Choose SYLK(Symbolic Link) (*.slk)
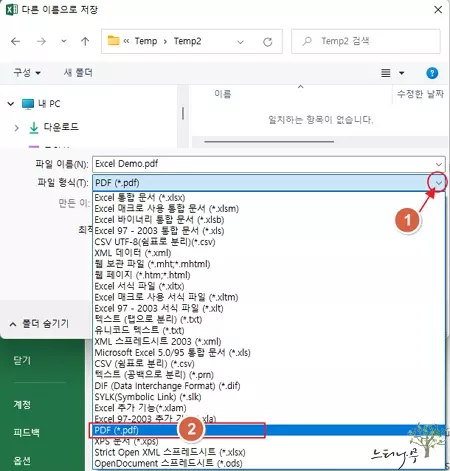The image size is (450, 471). [269, 397]
